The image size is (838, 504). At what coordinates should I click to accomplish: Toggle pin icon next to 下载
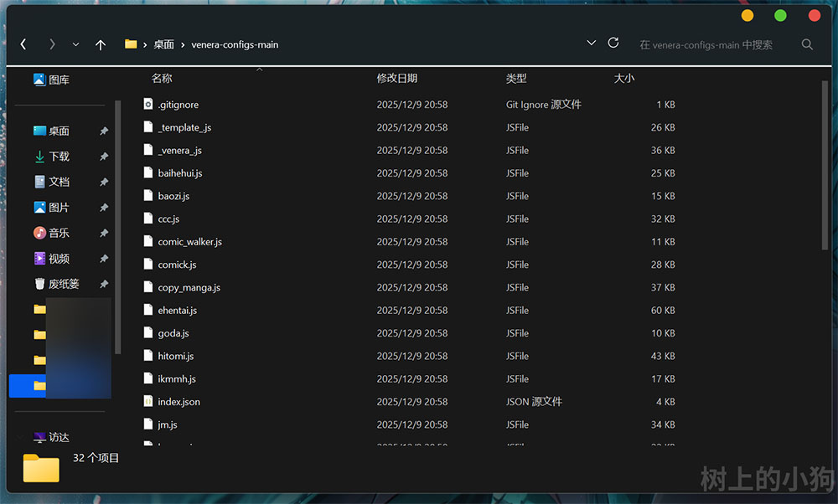(x=104, y=157)
